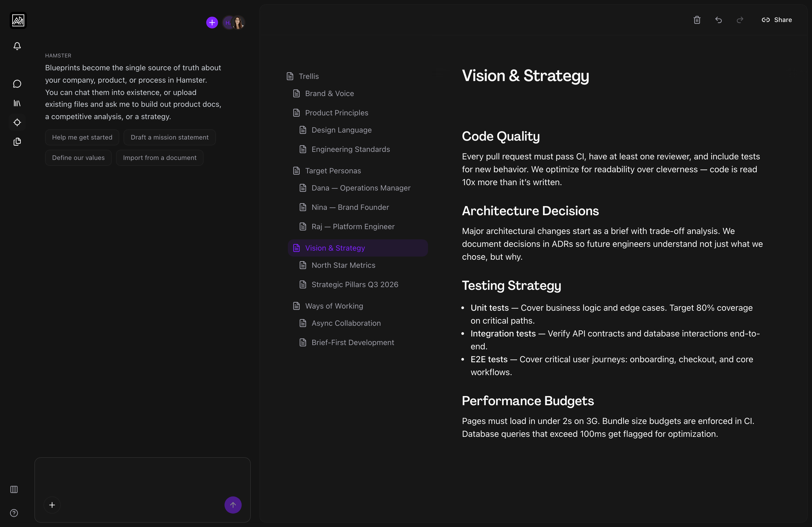Click the add attachment plus button
The width and height of the screenshot is (812, 527).
click(x=52, y=505)
